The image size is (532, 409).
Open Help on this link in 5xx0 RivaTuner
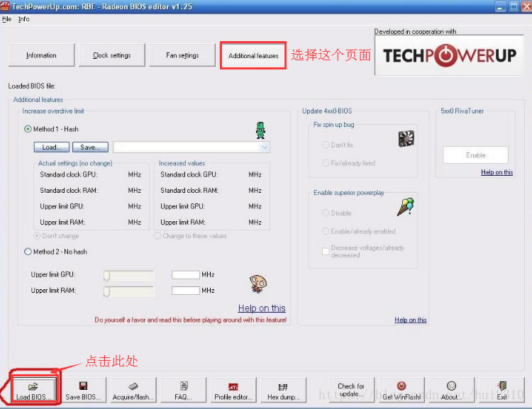tap(497, 172)
